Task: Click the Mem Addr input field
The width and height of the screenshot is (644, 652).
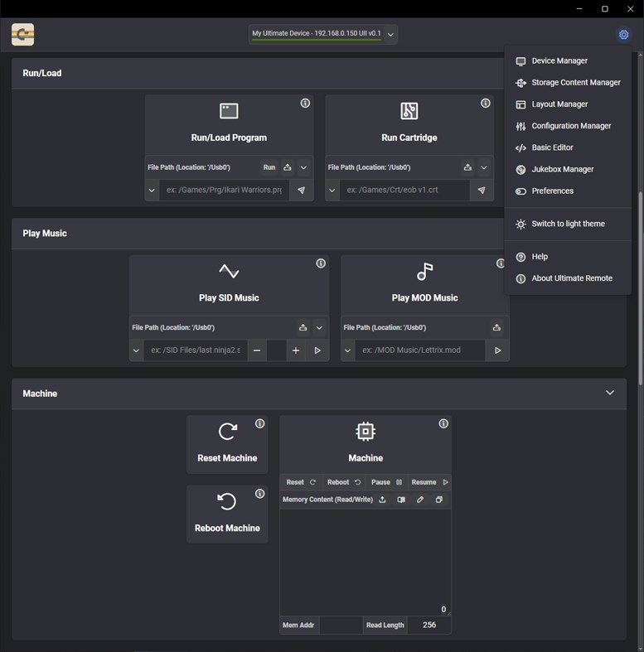Action: 341,625
